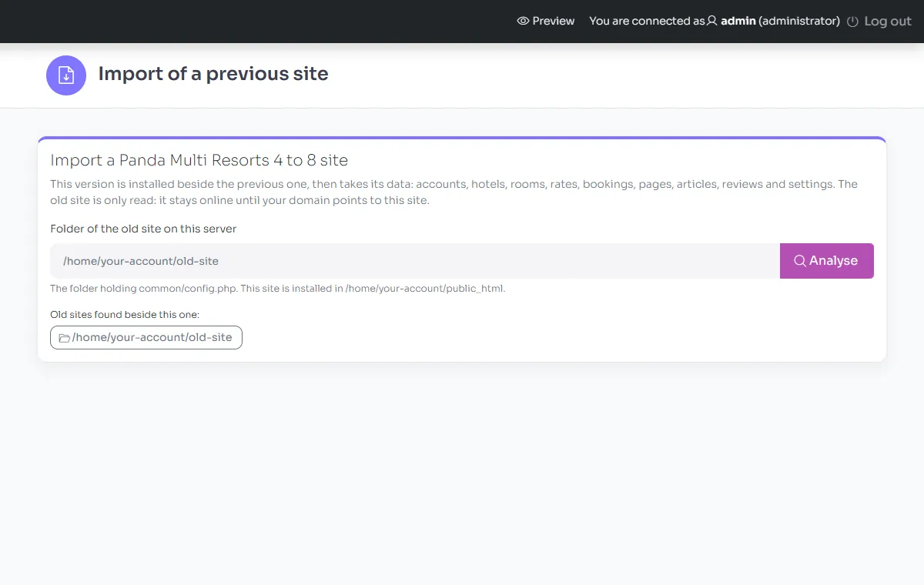Screen dimensions: 924x585
Task: Click "Import a Panda Multi Resorts 4 to 8 site"
Action: coord(199,160)
